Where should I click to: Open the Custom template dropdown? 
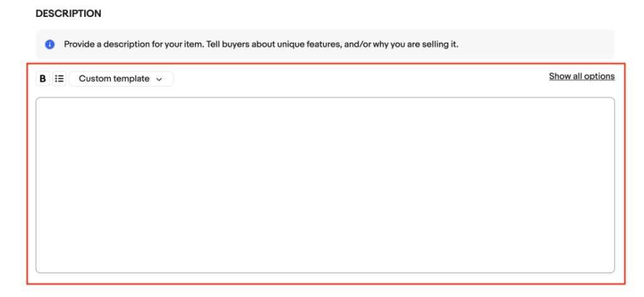pos(121,78)
